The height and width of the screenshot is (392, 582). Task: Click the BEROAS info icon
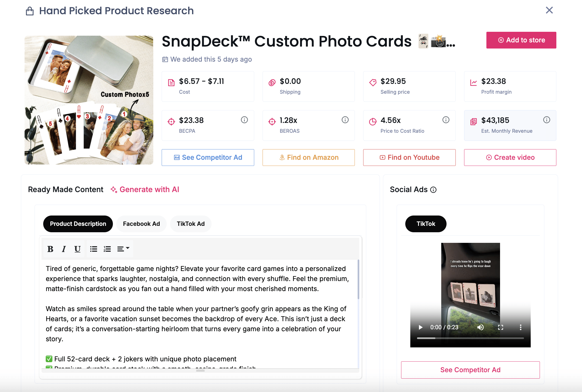(345, 120)
